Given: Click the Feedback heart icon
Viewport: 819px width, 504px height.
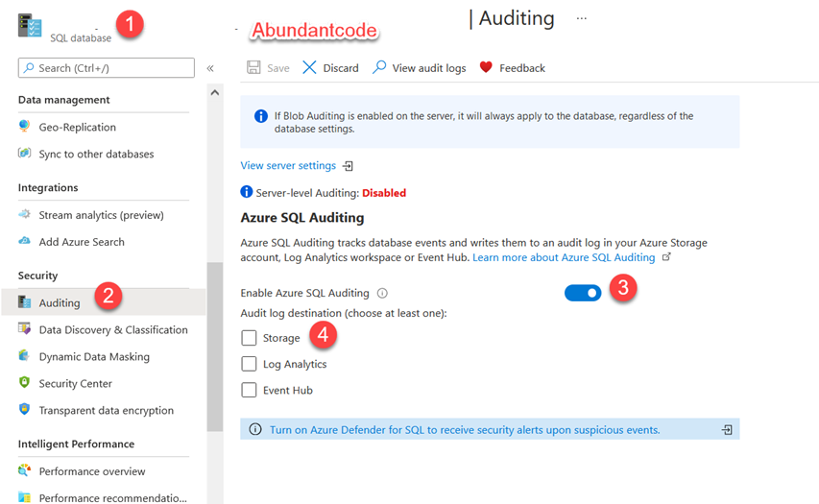Looking at the screenshot, I should [486, 67].
